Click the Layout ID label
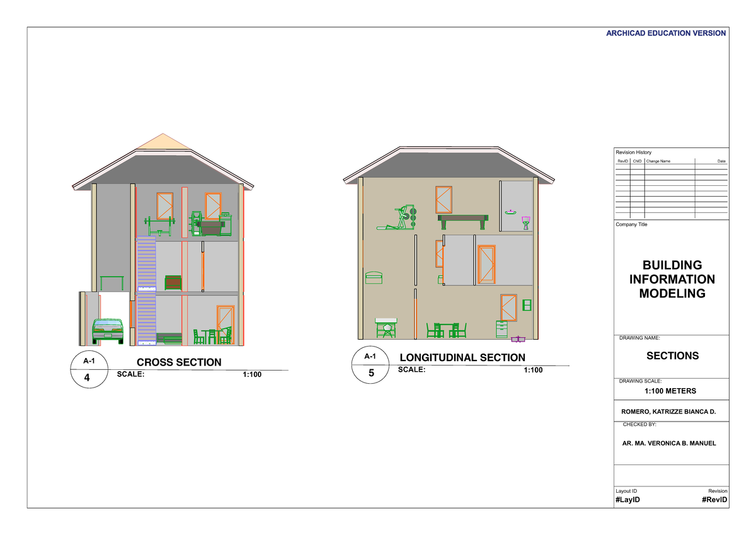Viewport: 756px width, 535px height. point(626,491)
